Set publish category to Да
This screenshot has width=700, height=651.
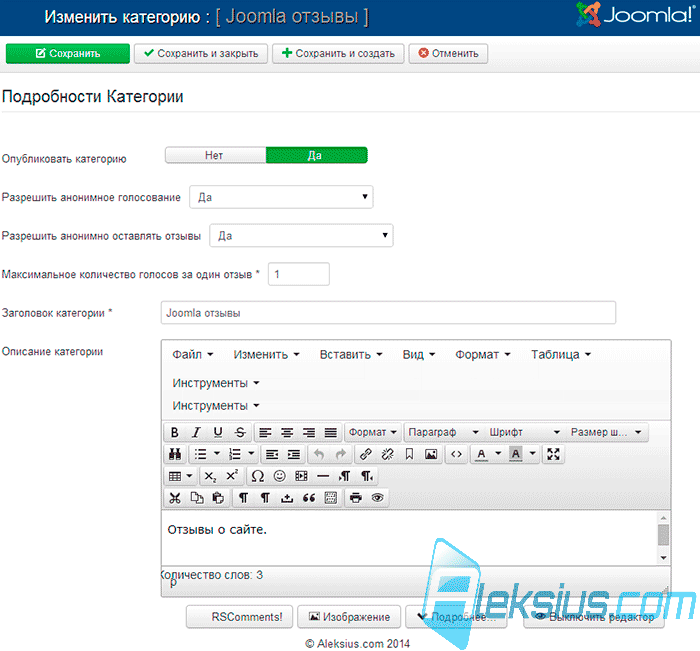(x=317, y=155)
